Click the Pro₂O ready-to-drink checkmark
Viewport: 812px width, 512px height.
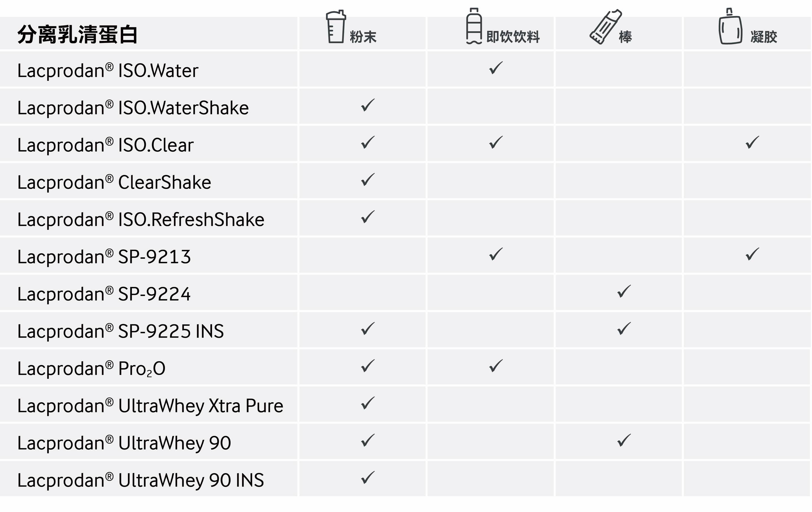tap(496, 366)
